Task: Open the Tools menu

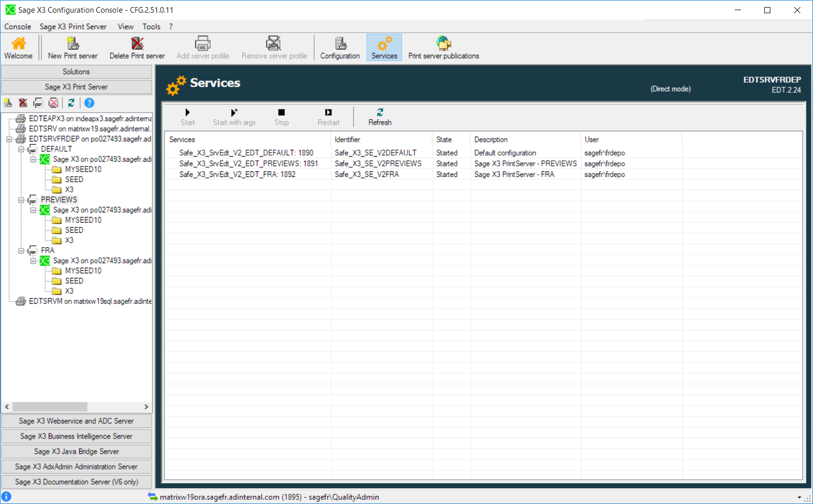Action: 151,26
